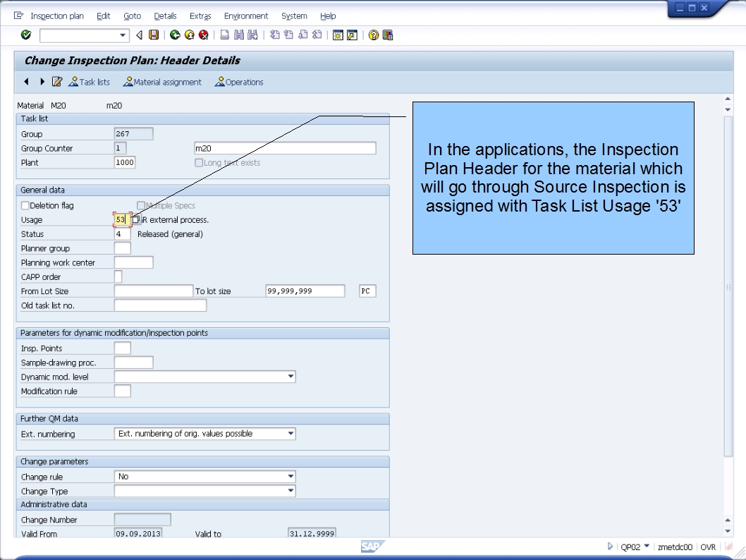
Task: Open the System menu
Action: (x=294, y=16)
